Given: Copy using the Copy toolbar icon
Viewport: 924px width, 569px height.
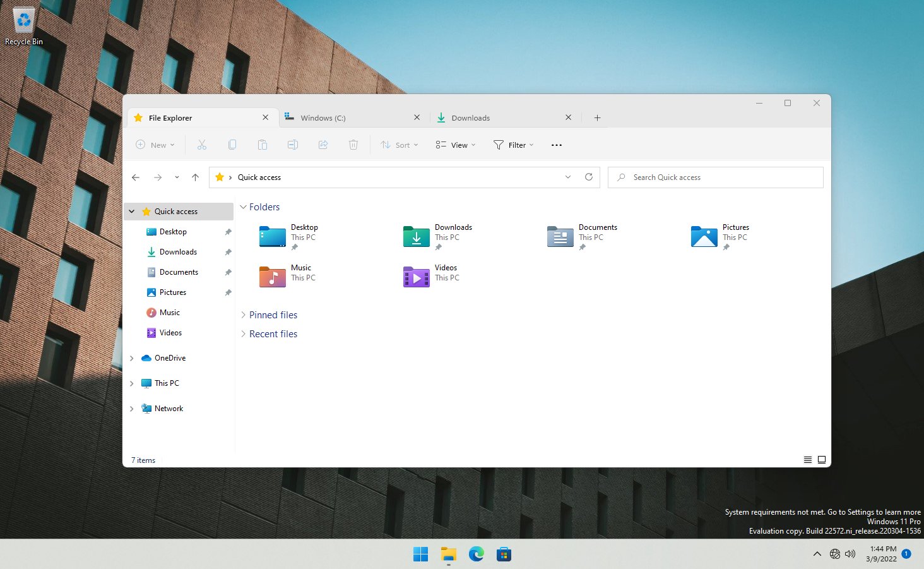Looking at the screenshot, I should (232, 145).
